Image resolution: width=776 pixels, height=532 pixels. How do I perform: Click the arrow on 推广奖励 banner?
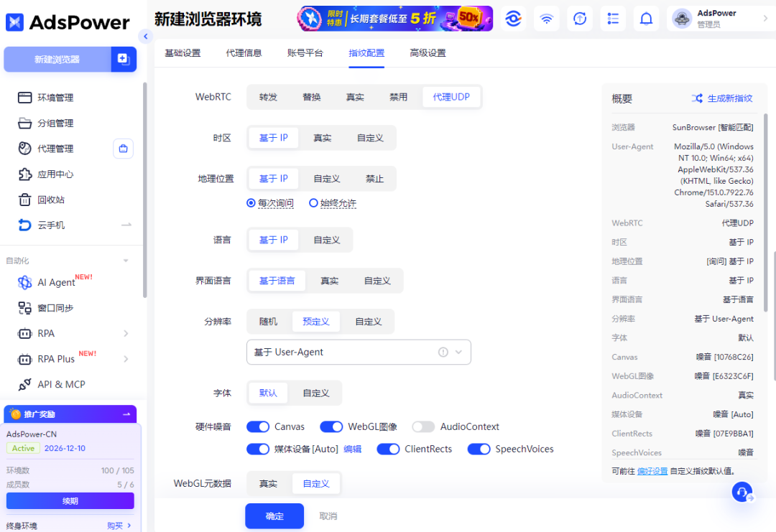pos(126,414)
